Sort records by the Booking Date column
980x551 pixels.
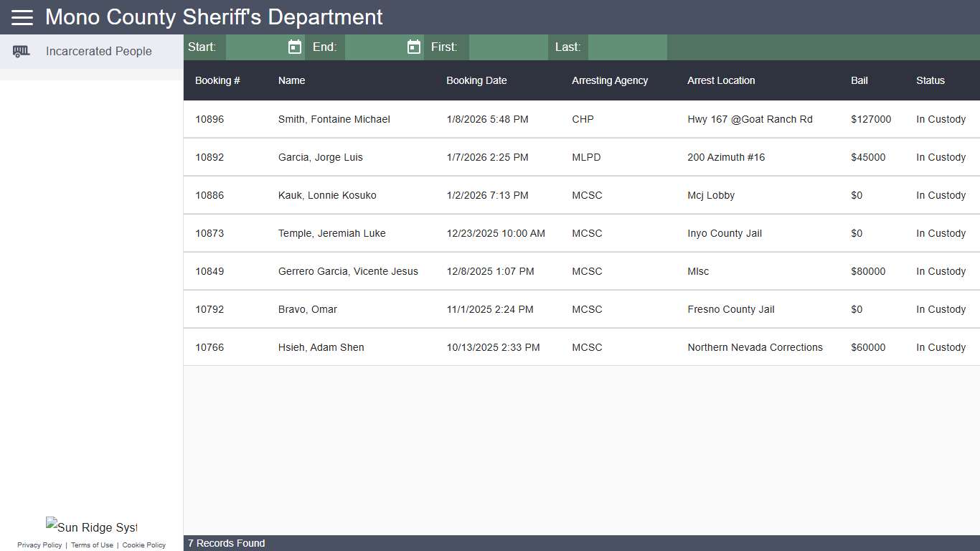click(x=476, y=80)
